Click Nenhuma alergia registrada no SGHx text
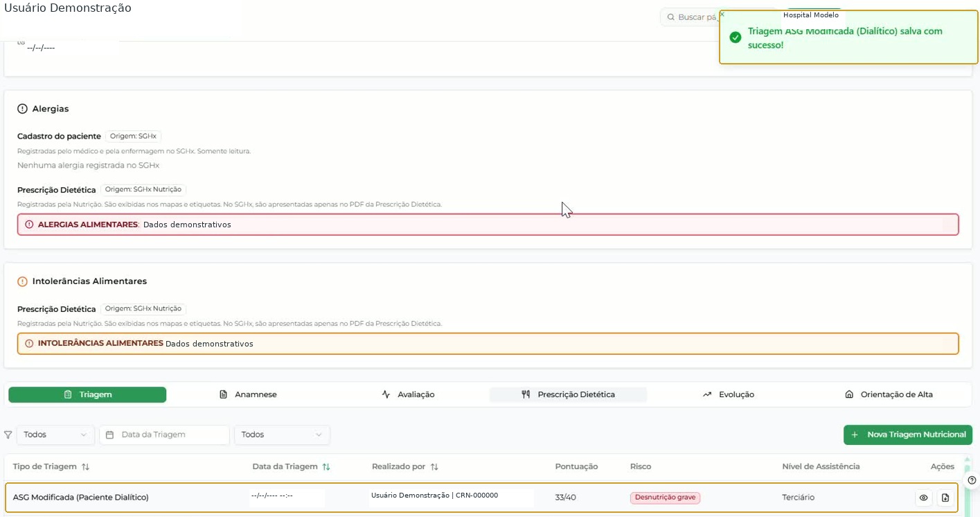The height and width of the screenshot is (517, 980). point(88,166)
